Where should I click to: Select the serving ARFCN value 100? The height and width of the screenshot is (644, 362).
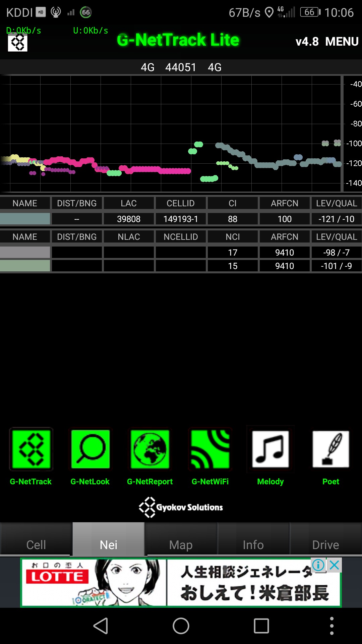click(x=285, y=219)
